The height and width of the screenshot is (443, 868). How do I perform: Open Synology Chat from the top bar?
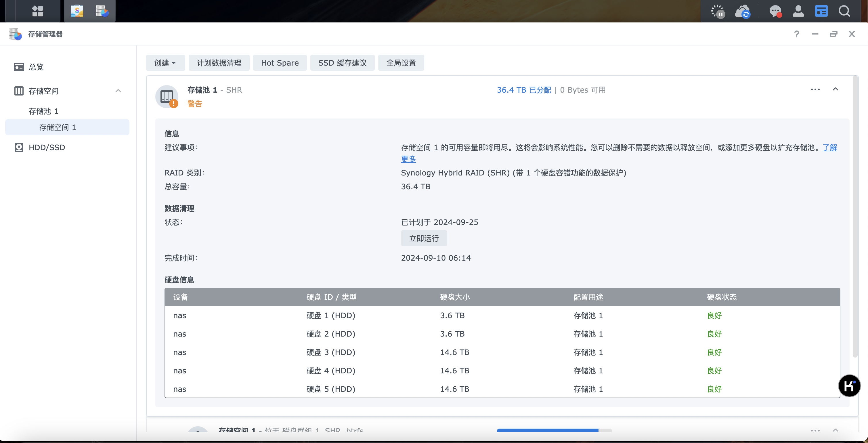point(776,11)
